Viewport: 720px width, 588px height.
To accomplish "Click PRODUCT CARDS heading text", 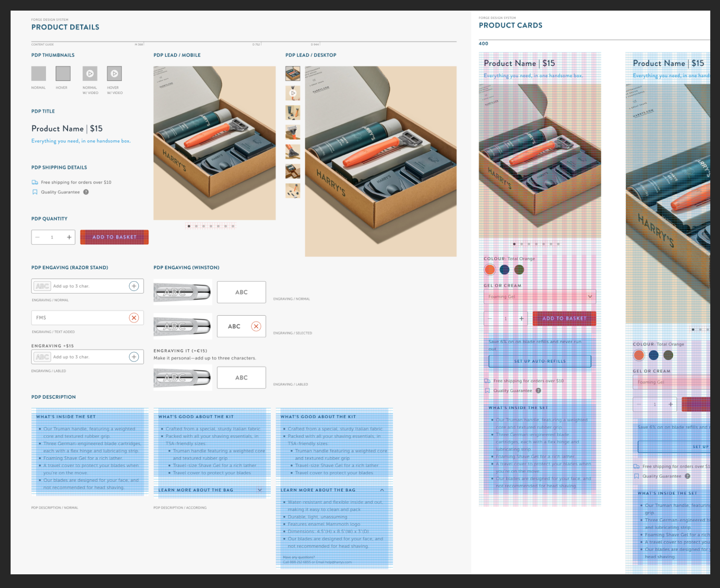I will 511,26.
